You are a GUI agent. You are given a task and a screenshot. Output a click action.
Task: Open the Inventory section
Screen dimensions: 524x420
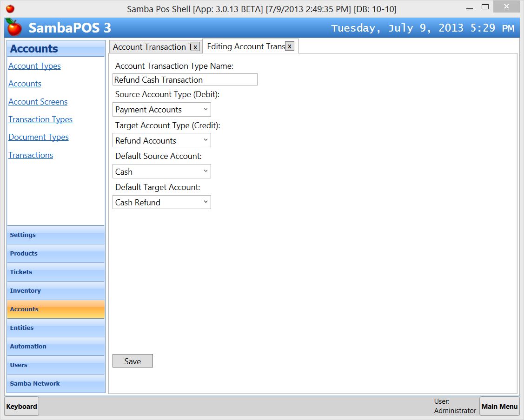(56, 291)
